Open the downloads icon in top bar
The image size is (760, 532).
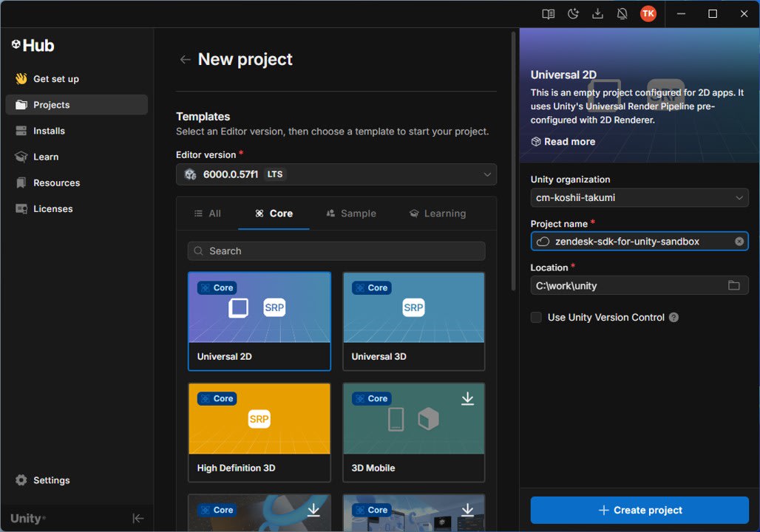tap(597, 13)
